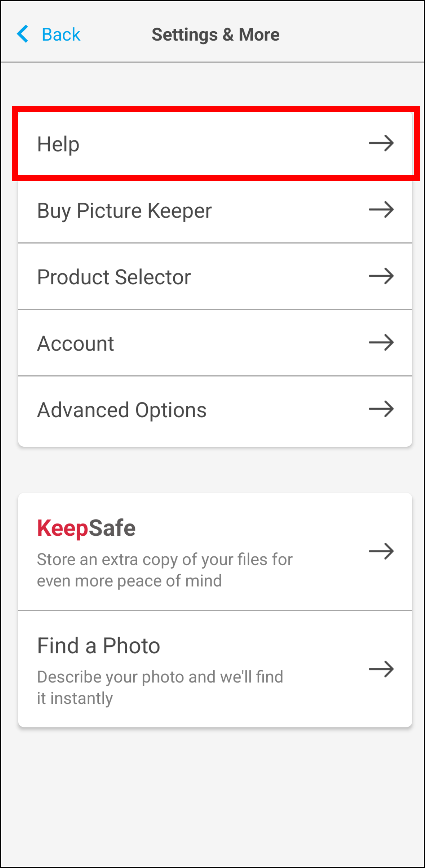Go back using the Back text link

pyautogui.click(x=61, y=35)
